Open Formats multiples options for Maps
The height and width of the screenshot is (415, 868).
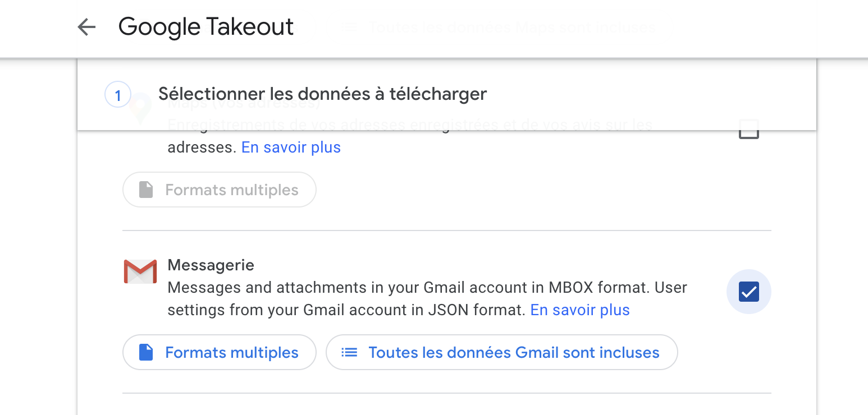click(219, 190)
